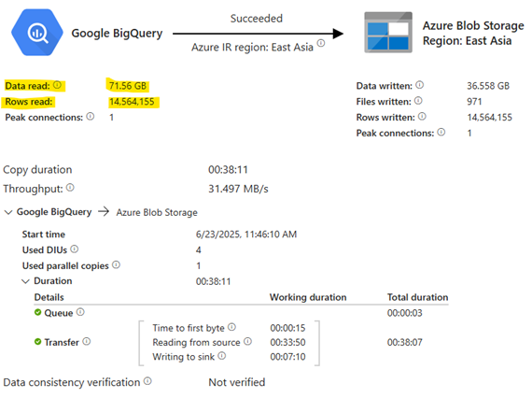Click Time to first byte value 00:00:15
Screen dimensions: 532x398
click(x=287, y=328)
